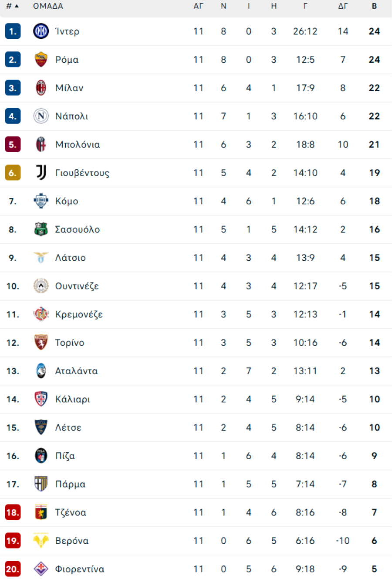Open the Μπολόνια team link
The height and width of the screenshot is (583, 392).
click(x=78, y=145)
